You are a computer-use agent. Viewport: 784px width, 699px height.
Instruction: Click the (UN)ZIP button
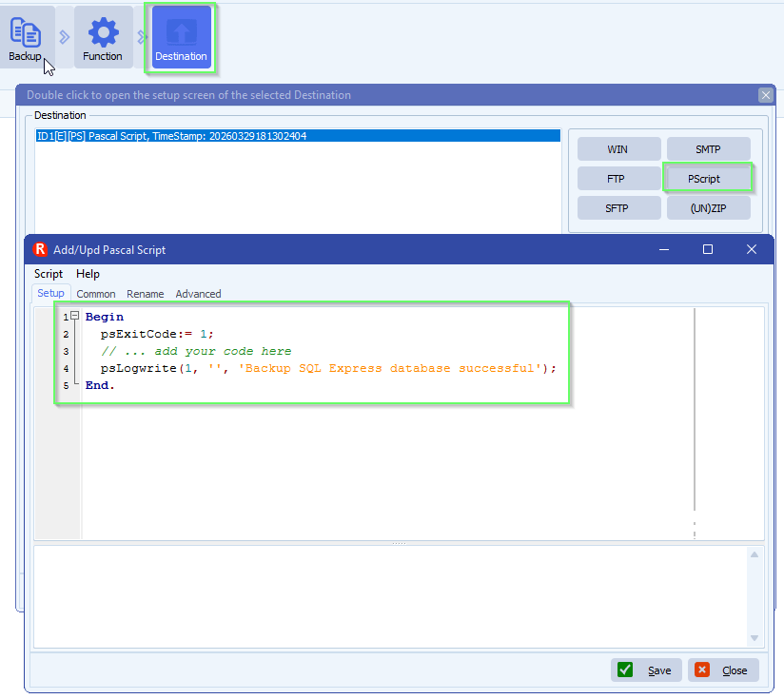click(708, 208)
